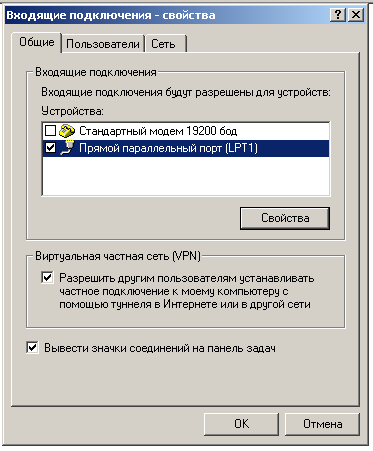Screen dimensions: 373x451
Task: Uncheck the Вывести значки соединений checkbox
Action: click(x=32, y=347)
